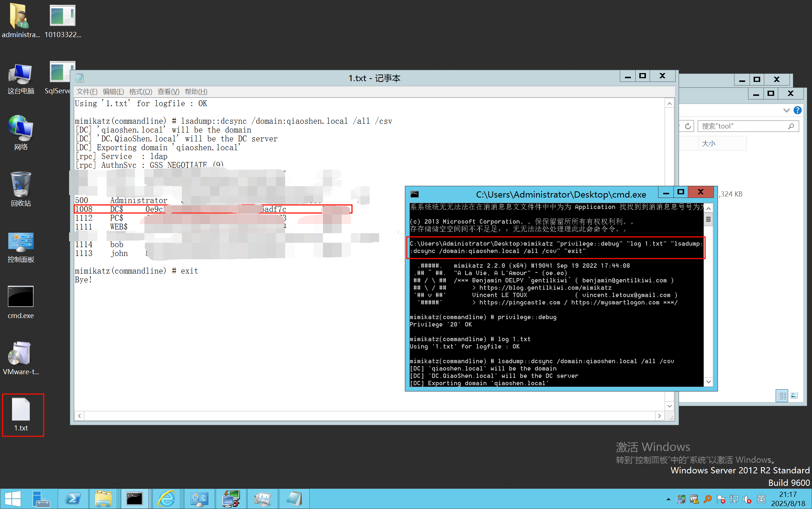Open File Explorer from the taskbar
The height and width of the screenshot is (509, 812).
(x=104, y=499)
